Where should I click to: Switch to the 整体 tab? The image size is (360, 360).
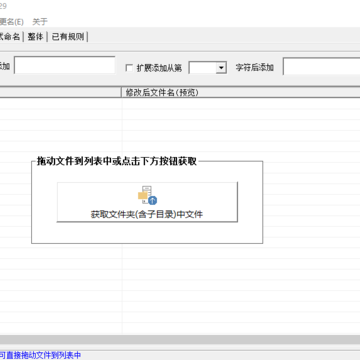tap(35, 37)
